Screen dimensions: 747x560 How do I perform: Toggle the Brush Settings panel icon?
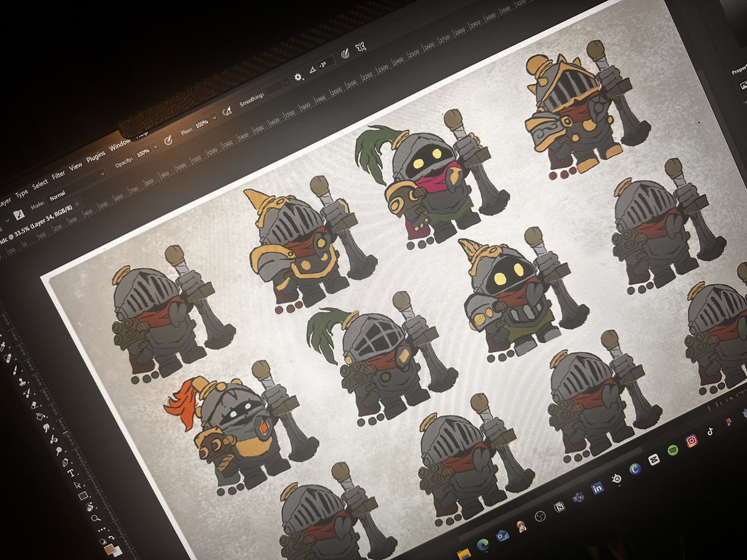(x=19, y=215)
